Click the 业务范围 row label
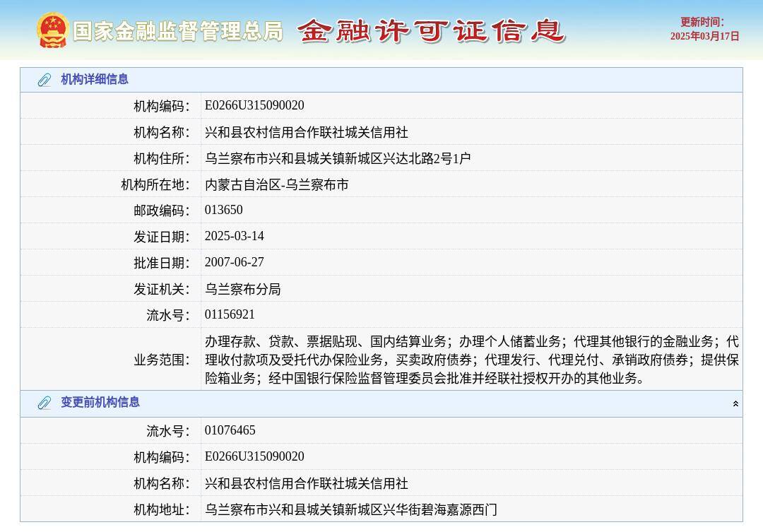The height and width of the screenshot is (532, 763). point(162,360)
